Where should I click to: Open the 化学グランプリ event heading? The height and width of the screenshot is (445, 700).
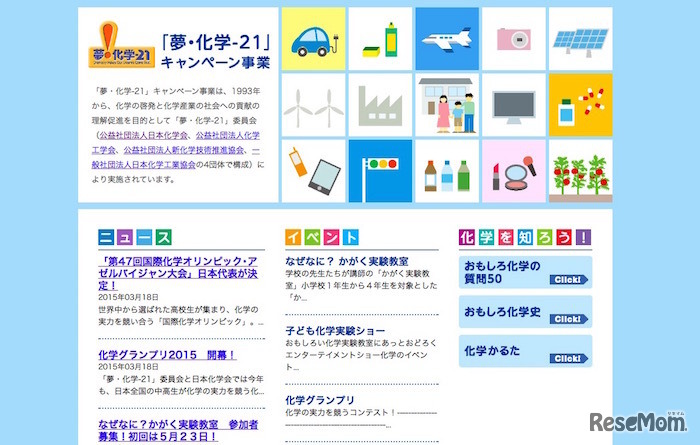[320, 400]
